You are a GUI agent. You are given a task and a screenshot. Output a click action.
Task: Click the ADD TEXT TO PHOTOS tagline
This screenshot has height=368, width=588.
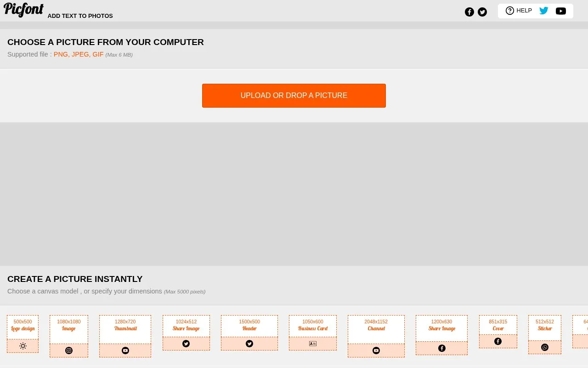pyautogui.click(x=80, y=16)
